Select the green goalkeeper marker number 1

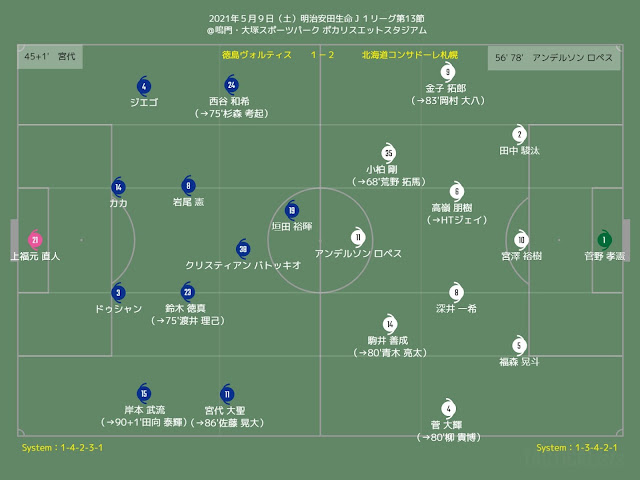pyautogui.click(x=604, y=240)
